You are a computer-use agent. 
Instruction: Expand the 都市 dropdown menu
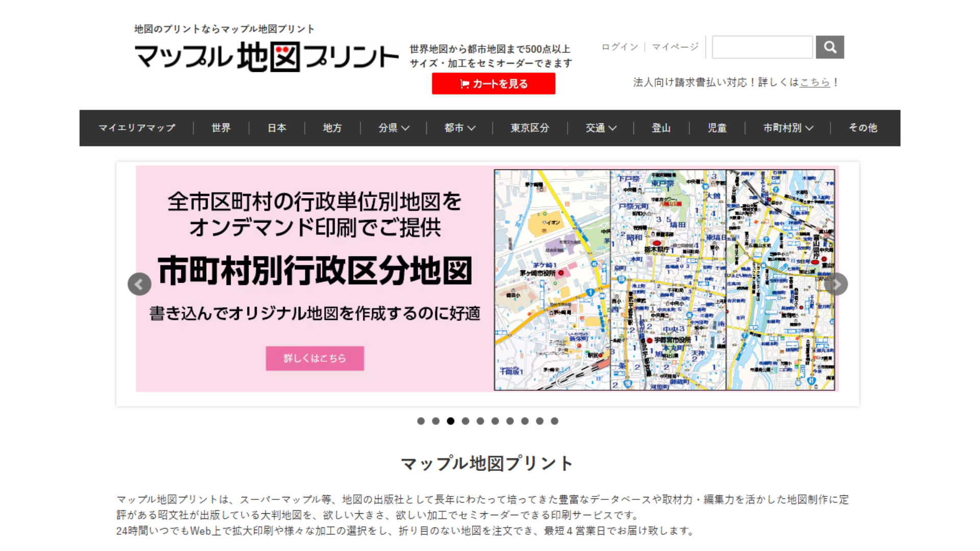(x=458, y=128)
